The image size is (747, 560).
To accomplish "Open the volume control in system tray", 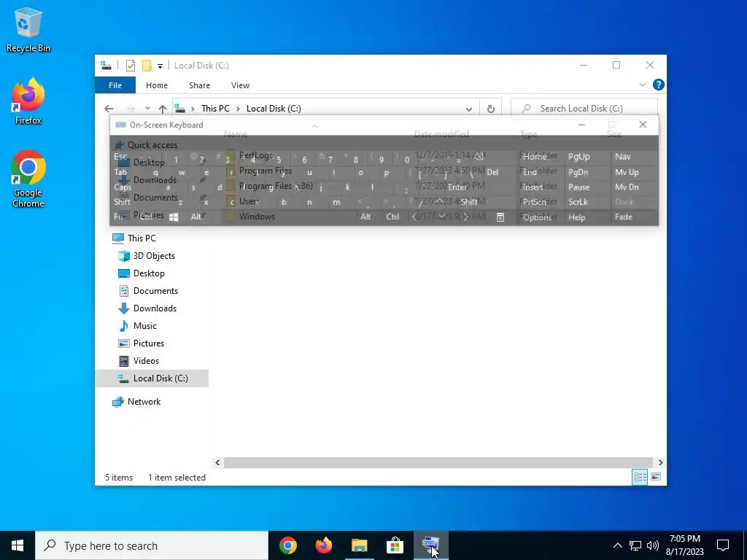I will [x=653, y=545].
